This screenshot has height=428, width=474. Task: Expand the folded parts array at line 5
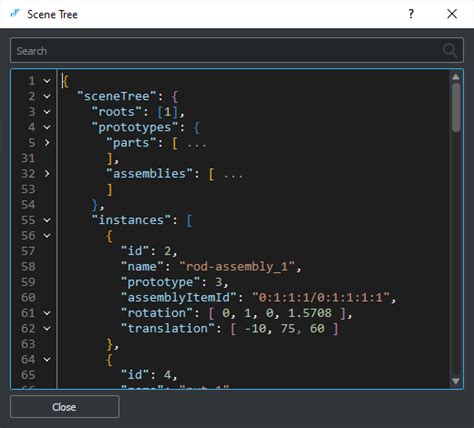[47, 143]
